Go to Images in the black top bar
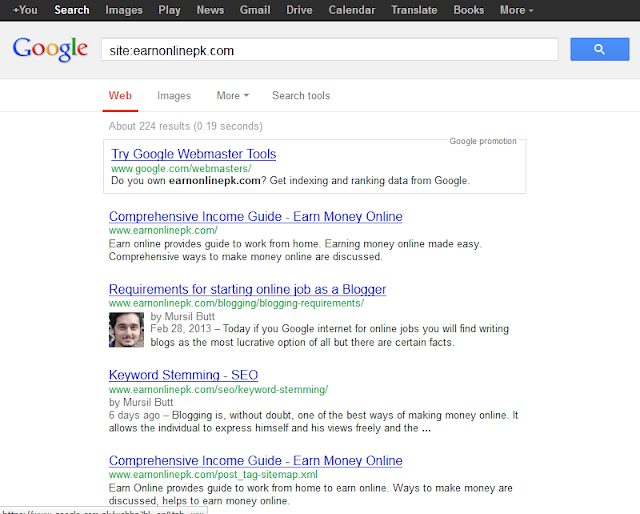This screenshot has width=640, height=514. pyautogui.click(x=124, y=10)
